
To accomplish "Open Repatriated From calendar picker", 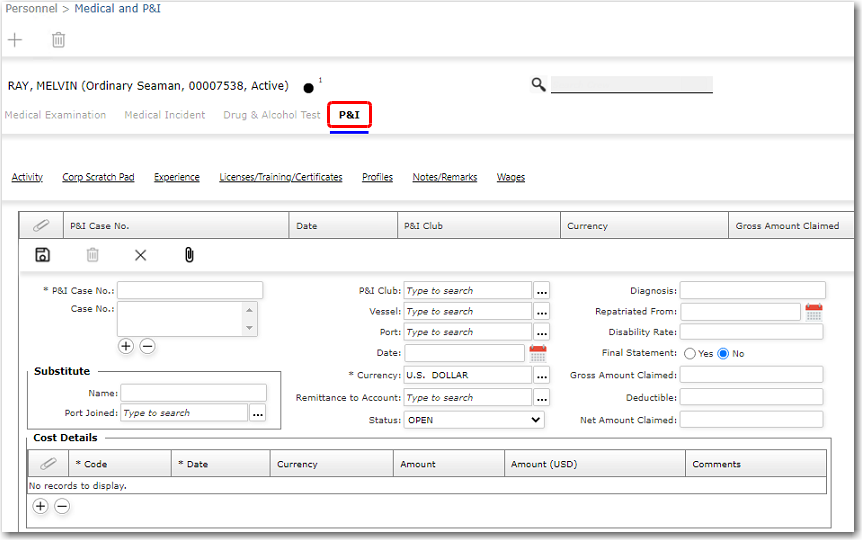I will [814, 312].
